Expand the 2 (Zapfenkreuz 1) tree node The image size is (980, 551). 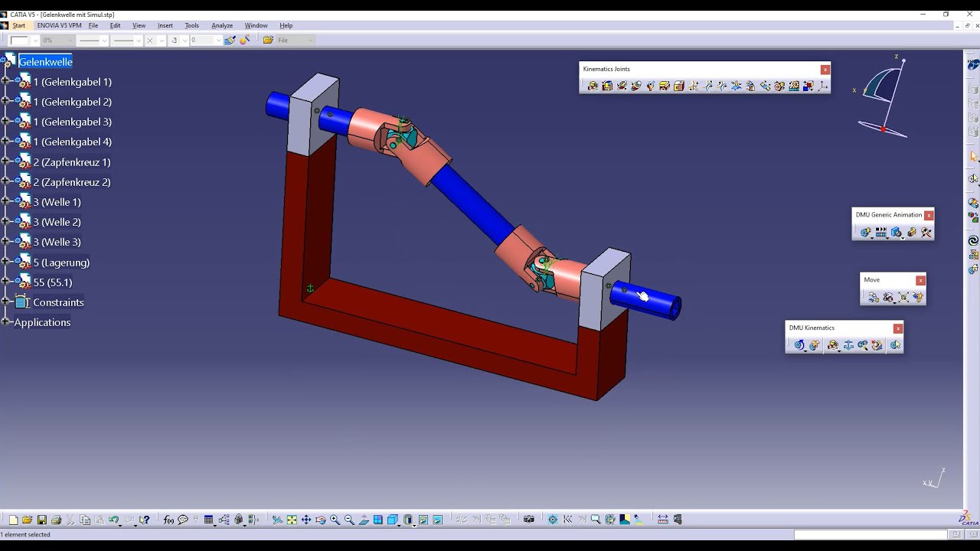point(5,161)
